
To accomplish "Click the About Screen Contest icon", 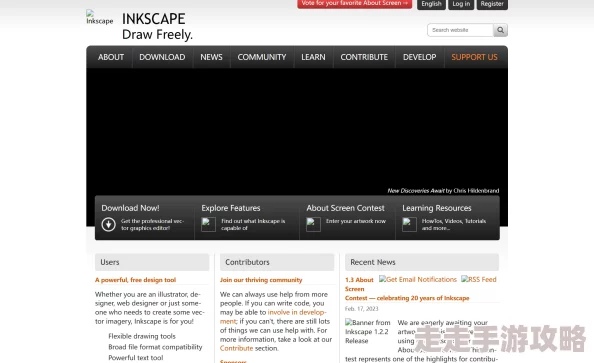I will (x=313, y=224).
